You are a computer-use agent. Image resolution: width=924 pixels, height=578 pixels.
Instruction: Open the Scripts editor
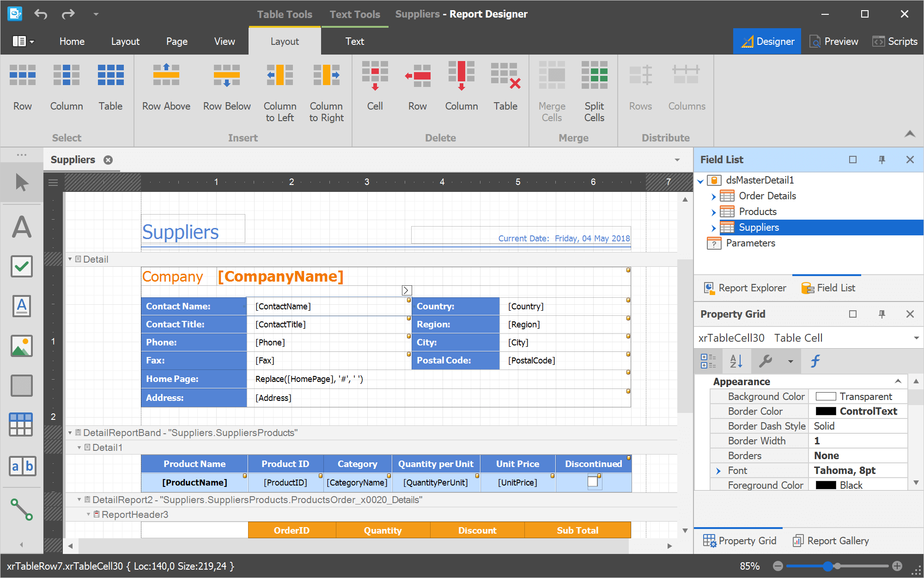tap(895, 42)
